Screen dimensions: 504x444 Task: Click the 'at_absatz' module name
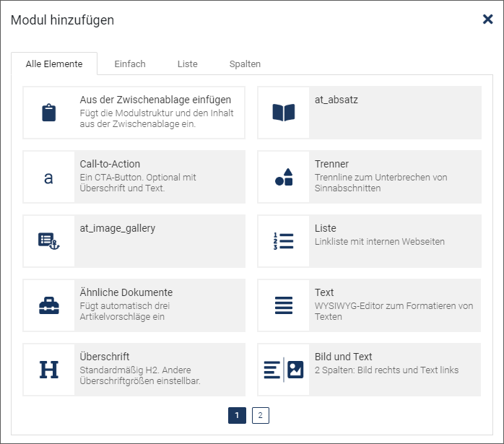pos(336,100)
